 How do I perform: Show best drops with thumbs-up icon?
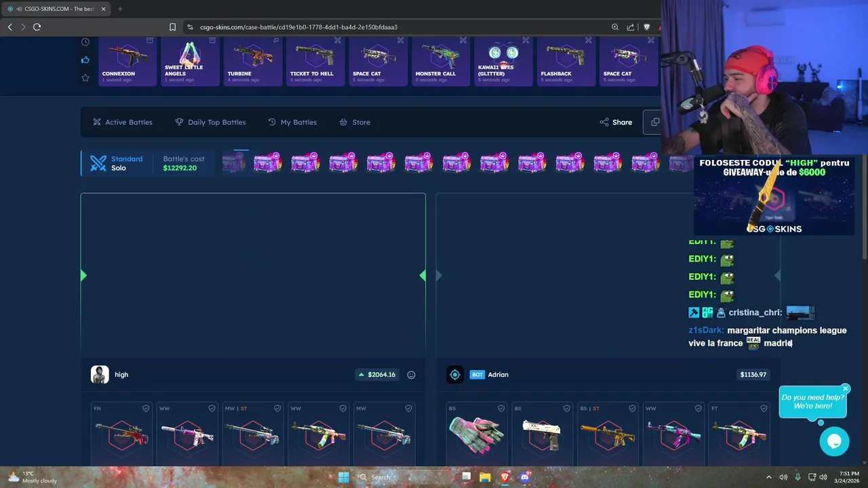(x=85, y=60)
